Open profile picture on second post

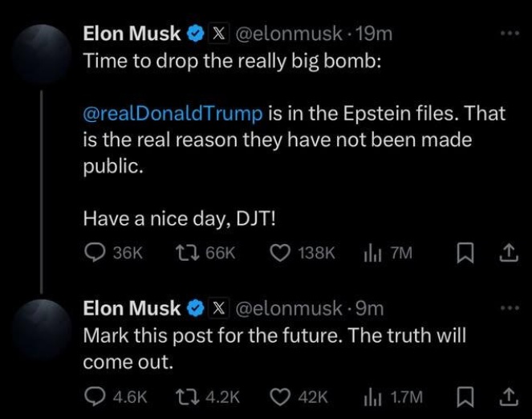click(42, 329)
